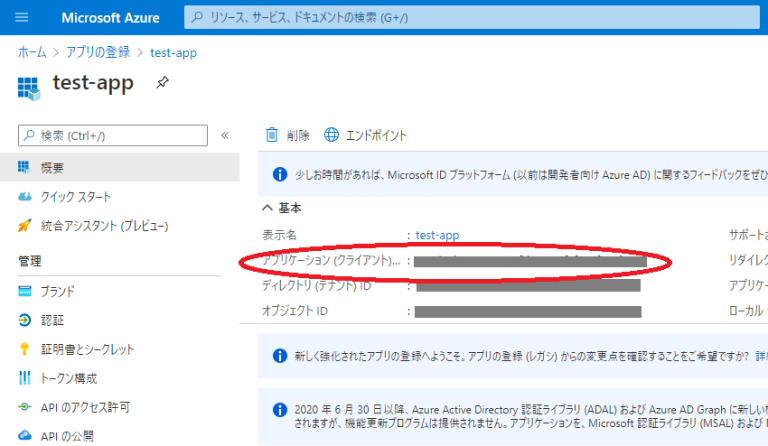Image resolution: width=768 pixels, height=446 pixels.
Task: Click the masked object ID value
Action: (x=528, y=312)
